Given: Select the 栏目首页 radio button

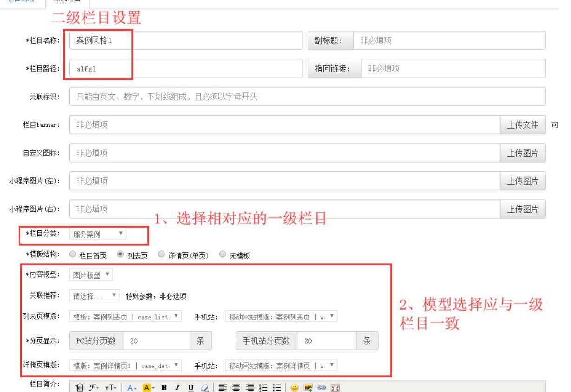Looking at the screenshot, I should pyautogui.click(x=72, y=255).
